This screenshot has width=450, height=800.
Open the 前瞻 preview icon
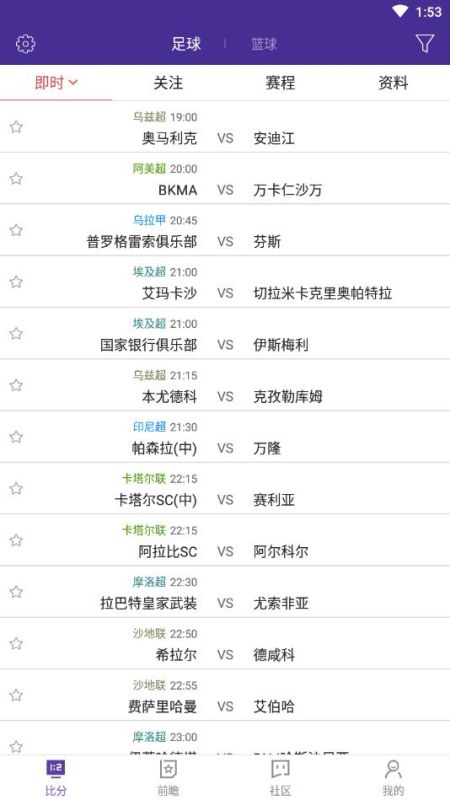[168, 768]
